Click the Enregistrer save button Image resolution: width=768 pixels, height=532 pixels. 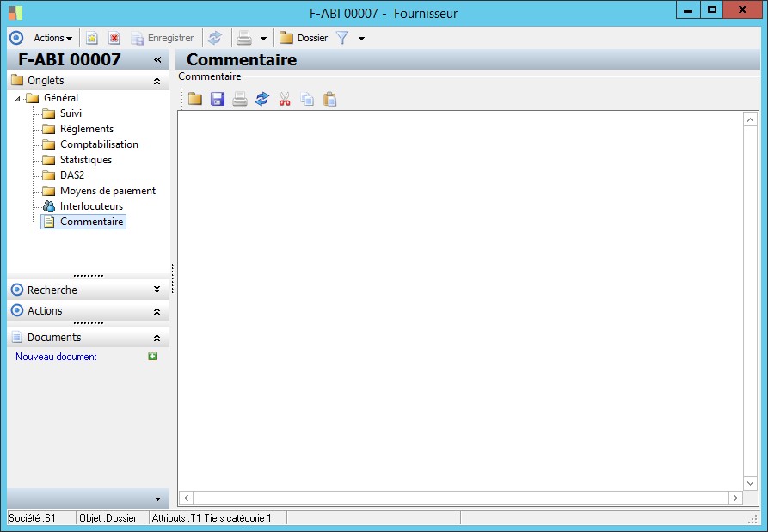click(163, 38)
